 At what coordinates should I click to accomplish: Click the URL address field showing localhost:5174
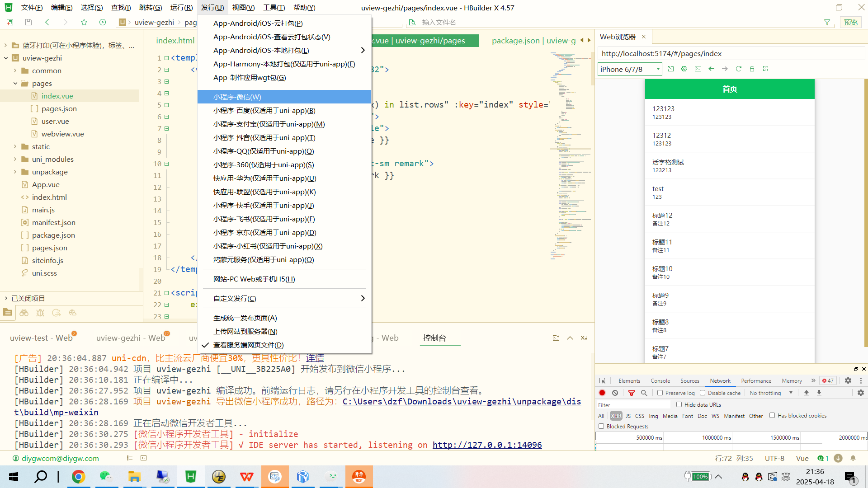point(730,53)
